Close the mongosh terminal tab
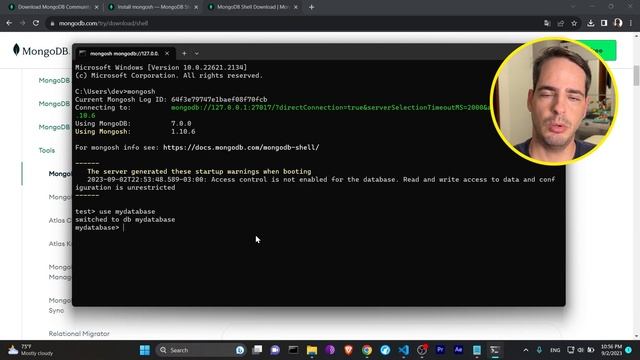This screenshot has width=640, height=360. click(167, 53)
